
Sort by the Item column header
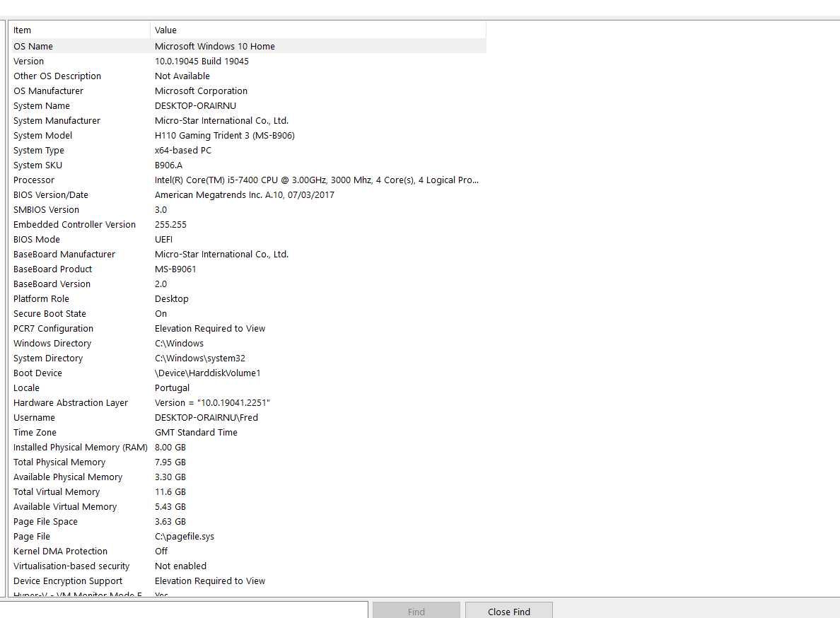(79, 30)
